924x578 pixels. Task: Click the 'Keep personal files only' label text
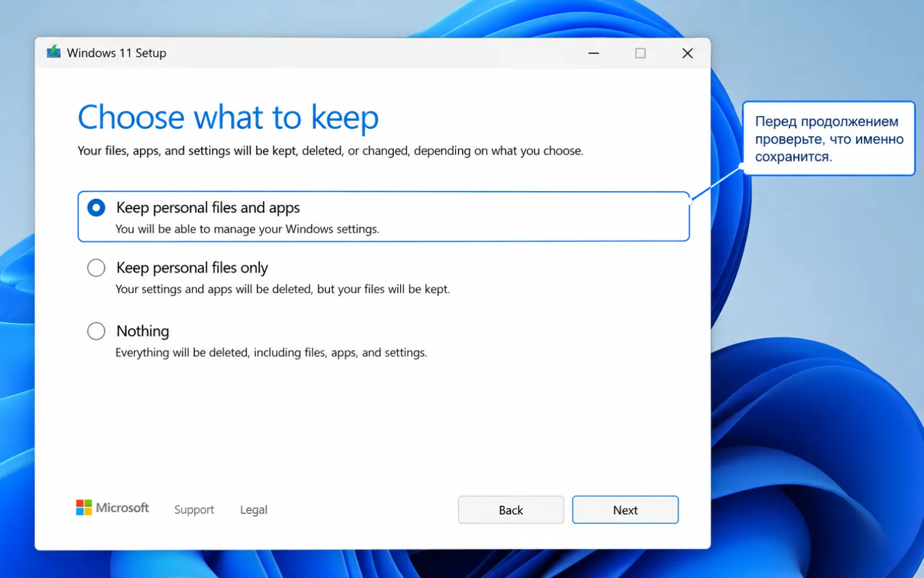pyautogui.click(x=192, y=268)
